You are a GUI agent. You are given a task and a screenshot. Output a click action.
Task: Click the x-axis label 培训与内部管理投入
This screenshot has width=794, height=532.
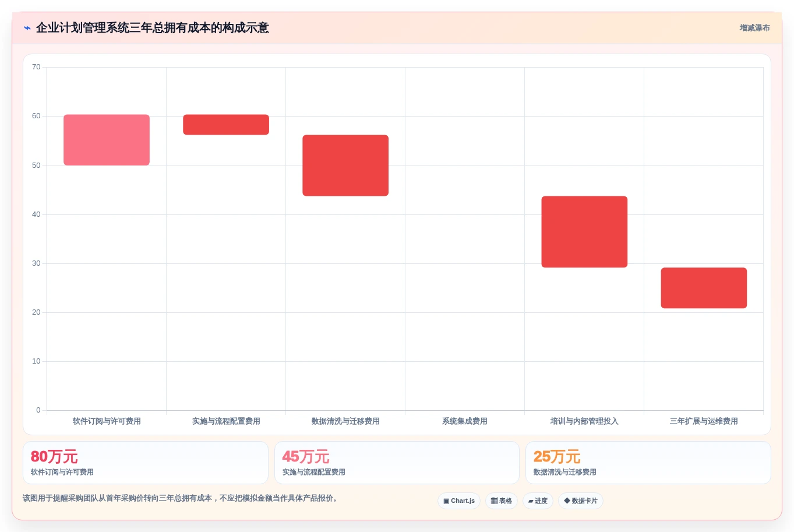(584, 421)
